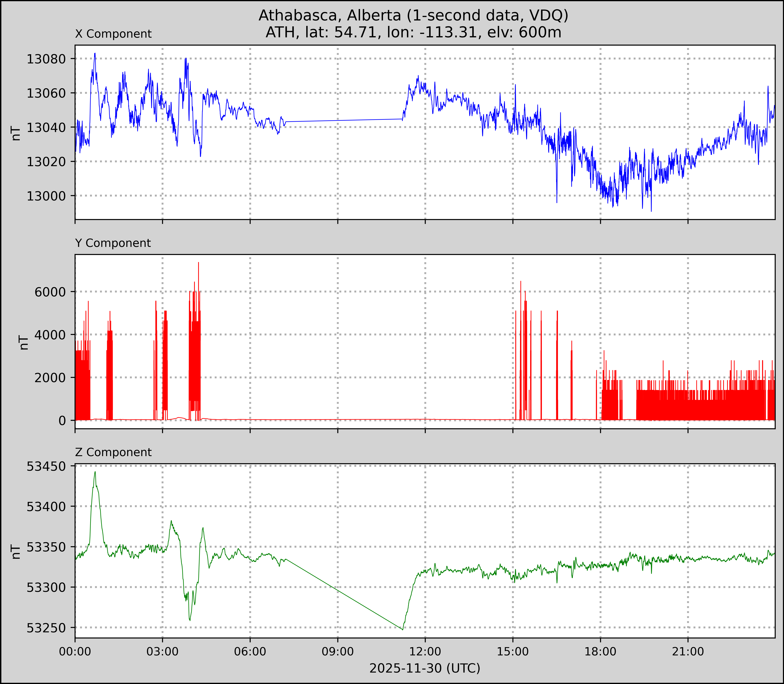Click the Athabasca, Alberta chart title

tap(413, 15)
